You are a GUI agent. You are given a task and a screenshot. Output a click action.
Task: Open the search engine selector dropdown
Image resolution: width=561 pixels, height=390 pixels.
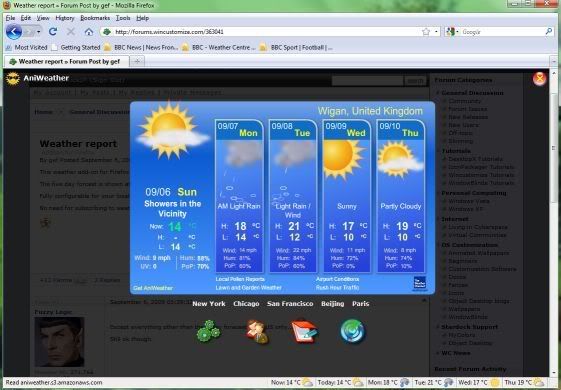click(x=452, y=32)
